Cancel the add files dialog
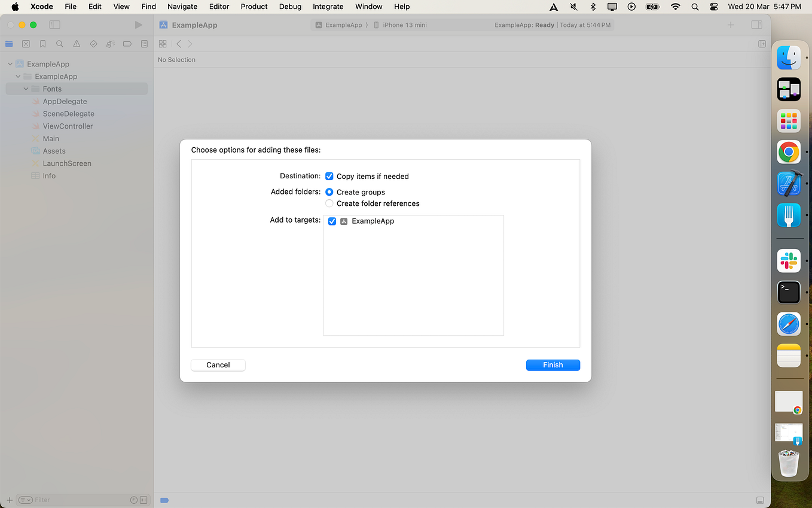 [218, 364]
